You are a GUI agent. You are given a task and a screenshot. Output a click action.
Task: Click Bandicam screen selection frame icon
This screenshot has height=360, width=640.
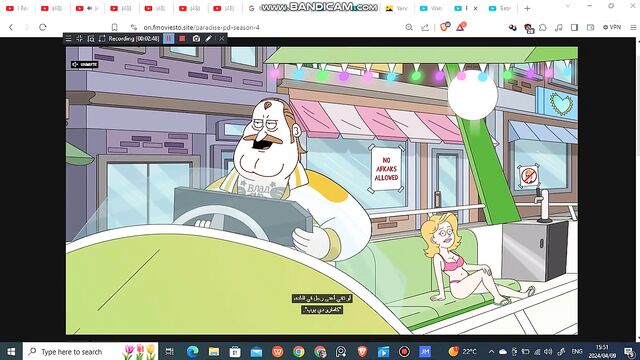tap(102, 38)
